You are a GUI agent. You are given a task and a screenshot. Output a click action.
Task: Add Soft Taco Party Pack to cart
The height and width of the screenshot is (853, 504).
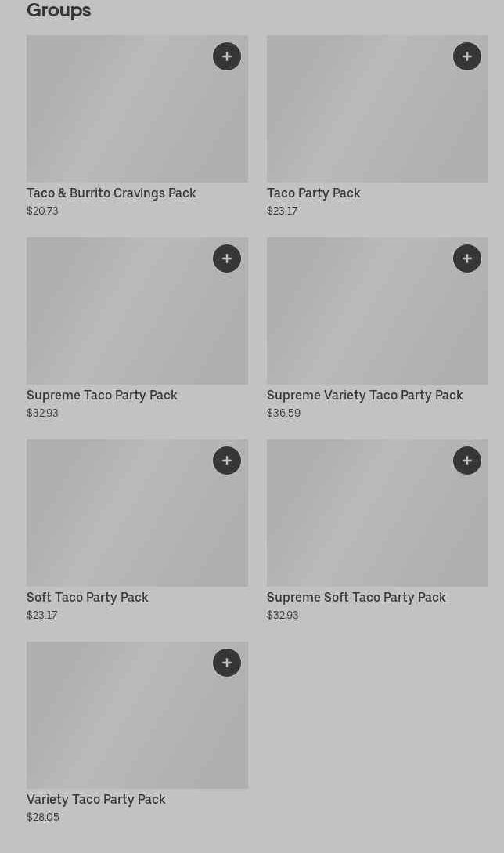point(227,461)
